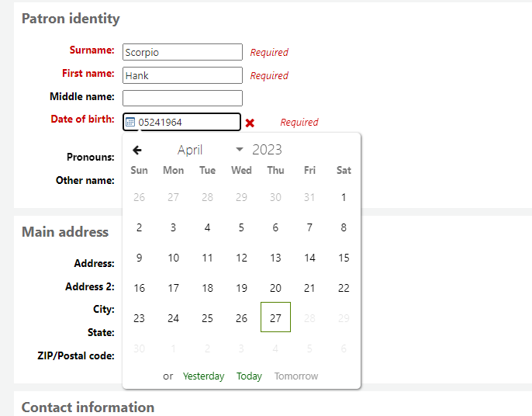Clear date of birth with red X

250,123
